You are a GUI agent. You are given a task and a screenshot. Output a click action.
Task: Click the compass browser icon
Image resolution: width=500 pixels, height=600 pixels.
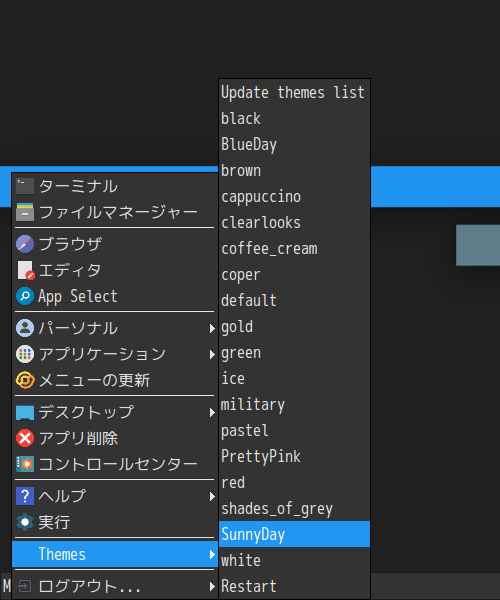(25, 244)
